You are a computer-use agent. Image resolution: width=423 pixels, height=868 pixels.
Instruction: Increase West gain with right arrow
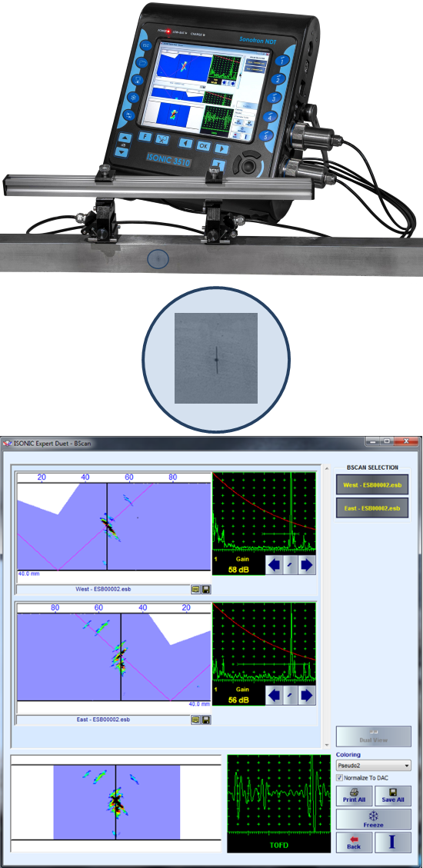(x=308, y=566)
